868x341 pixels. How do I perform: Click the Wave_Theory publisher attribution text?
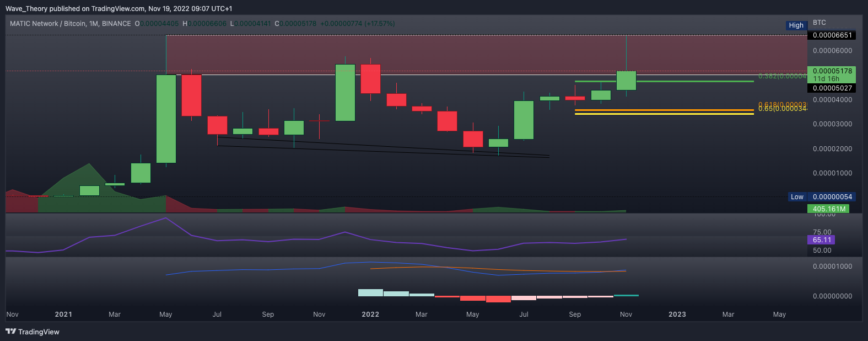[x=118, y=9]
